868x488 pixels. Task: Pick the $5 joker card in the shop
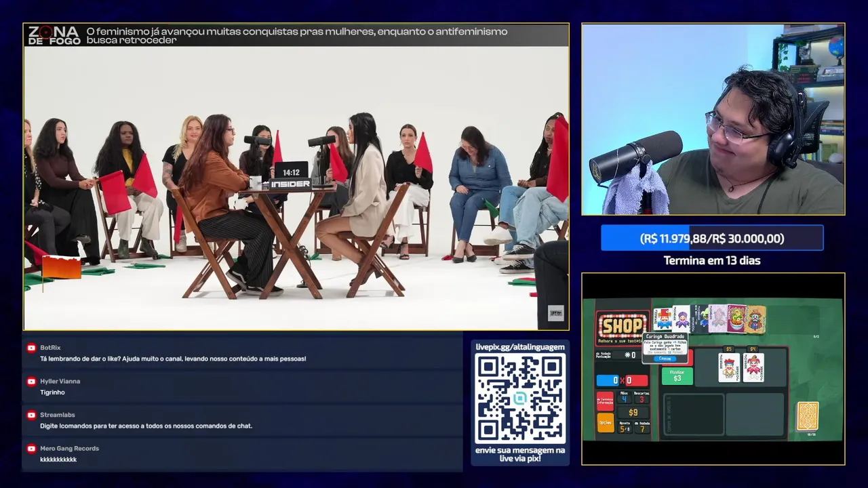729,368
